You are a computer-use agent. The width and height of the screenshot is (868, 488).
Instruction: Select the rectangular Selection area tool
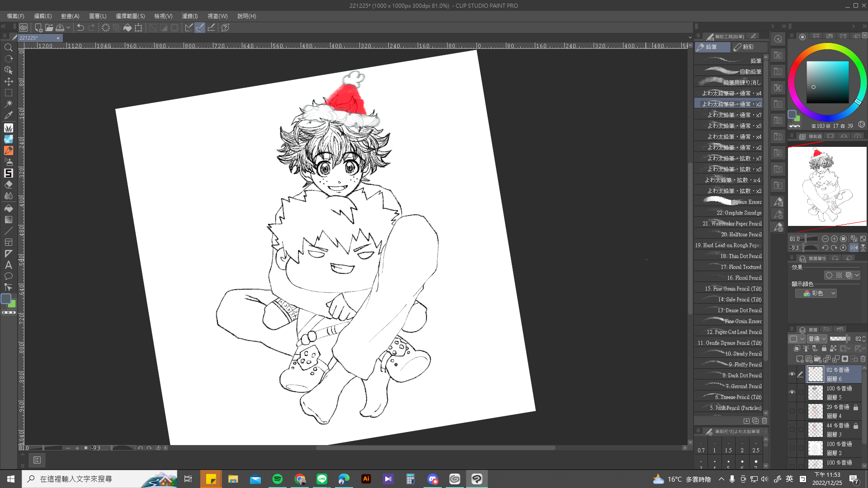[8, 93]
